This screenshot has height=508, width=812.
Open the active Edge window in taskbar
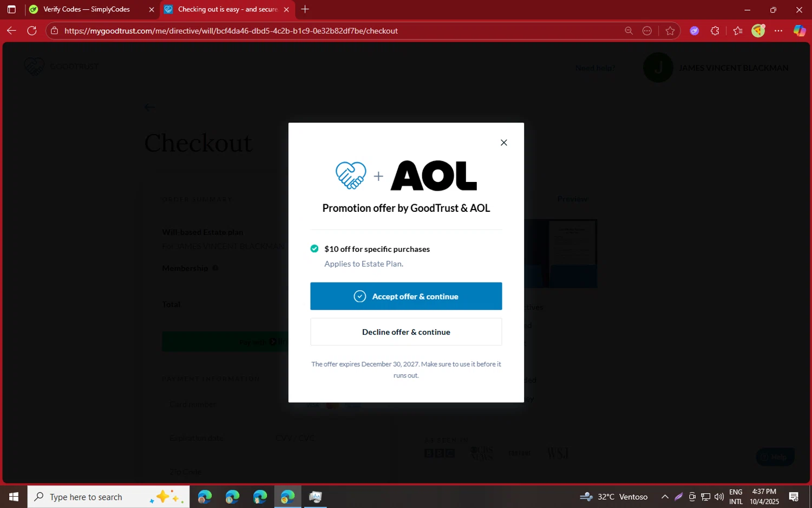[x=287, y=497]
